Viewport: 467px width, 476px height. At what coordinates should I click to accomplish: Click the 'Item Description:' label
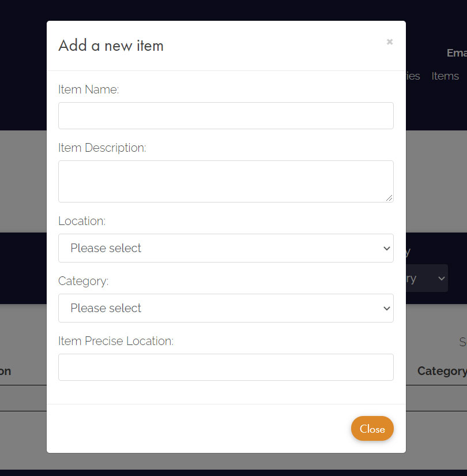(x=102, y=148)
